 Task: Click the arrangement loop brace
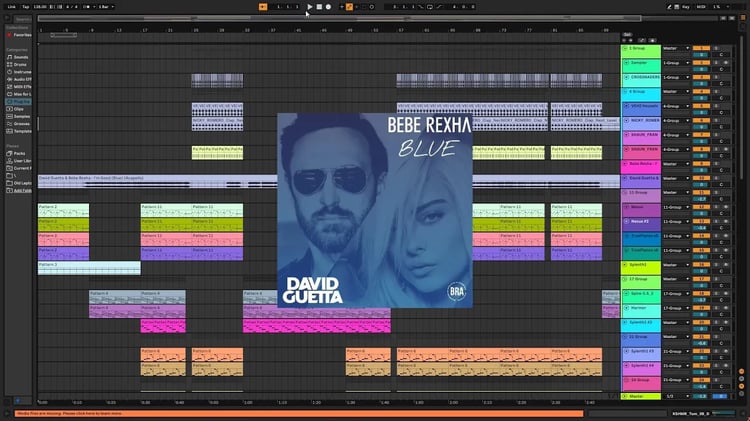click(x=64, y=35)
